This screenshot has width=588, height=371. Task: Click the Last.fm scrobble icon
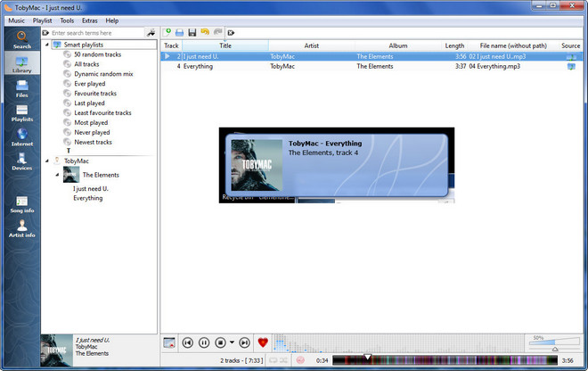[x=300, y=360]
